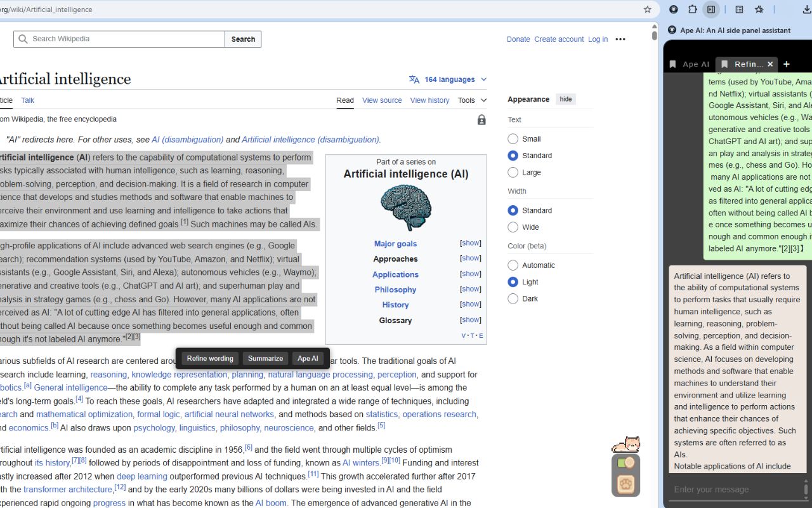Open the Philosophy link in series box
This screenshot has height=508, width=812.
[x=395, y=290]
